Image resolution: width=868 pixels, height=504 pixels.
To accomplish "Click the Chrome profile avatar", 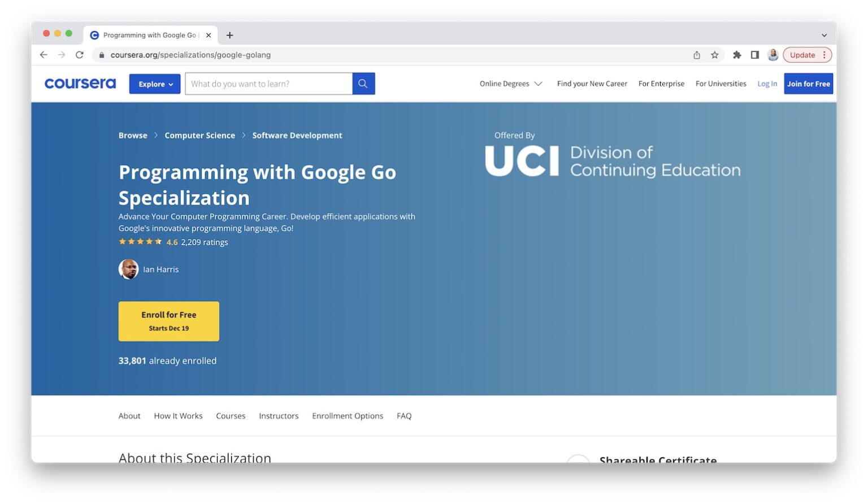I will point(773,55).
